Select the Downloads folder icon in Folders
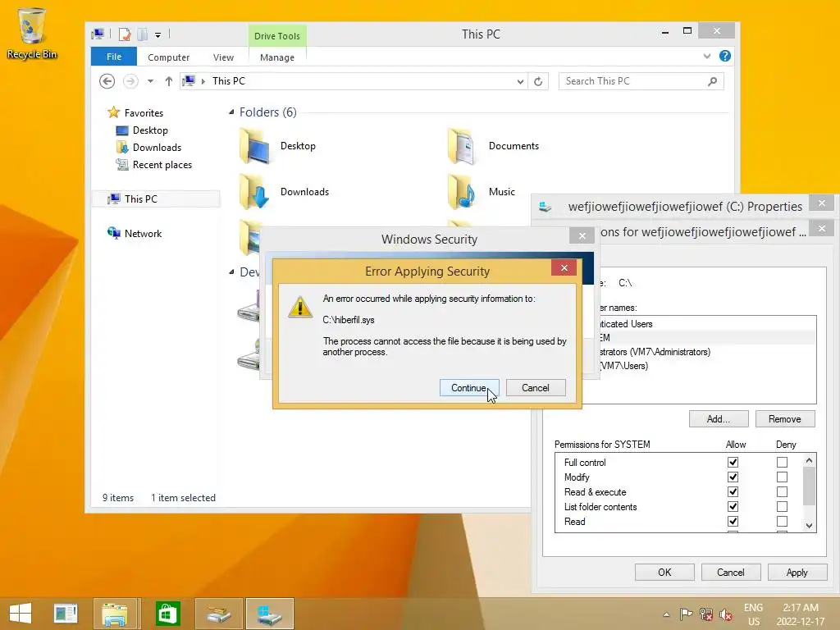This screenshot has width=840, height=630. (254, 192)
